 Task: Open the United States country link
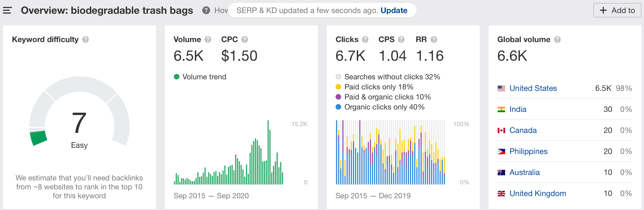533,88
